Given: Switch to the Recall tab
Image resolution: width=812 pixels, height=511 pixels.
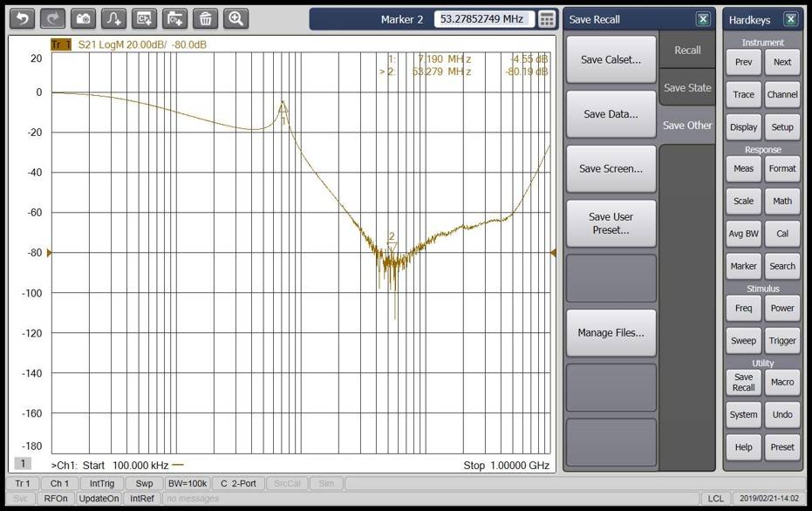Looking at the screenshot, I should [687, 51].
